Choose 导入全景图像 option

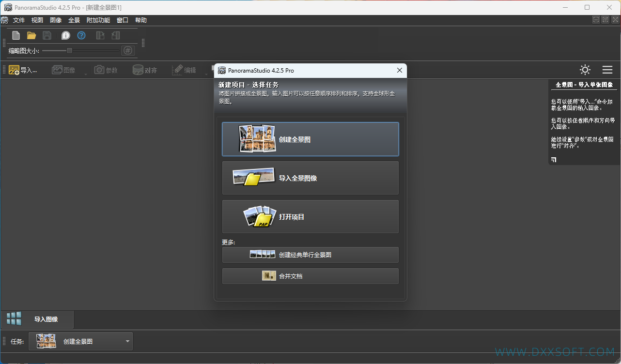(310, 178)
